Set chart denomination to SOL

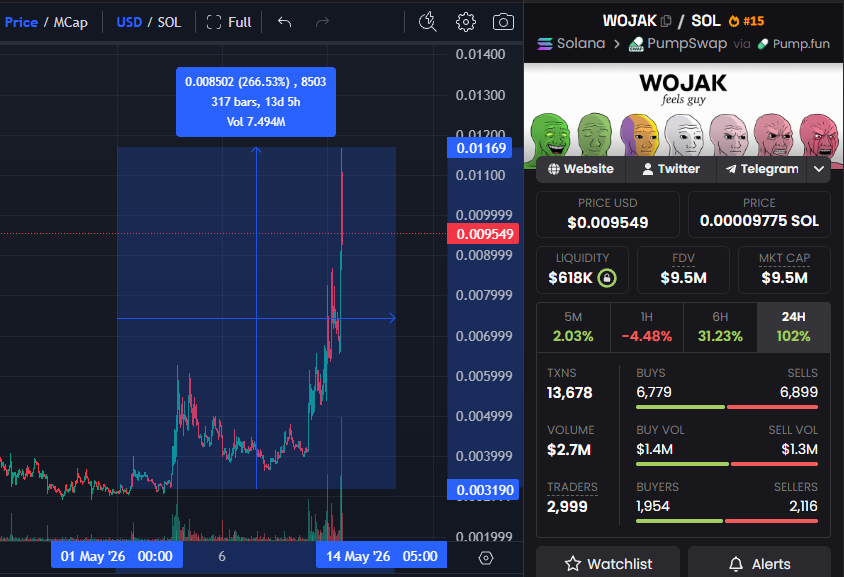169,22
